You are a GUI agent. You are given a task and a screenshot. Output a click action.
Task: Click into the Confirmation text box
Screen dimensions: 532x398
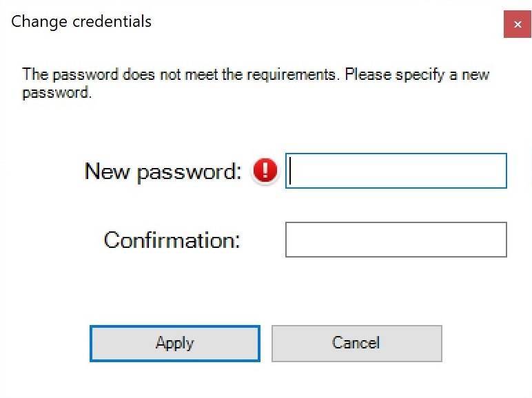coord(396,240)
